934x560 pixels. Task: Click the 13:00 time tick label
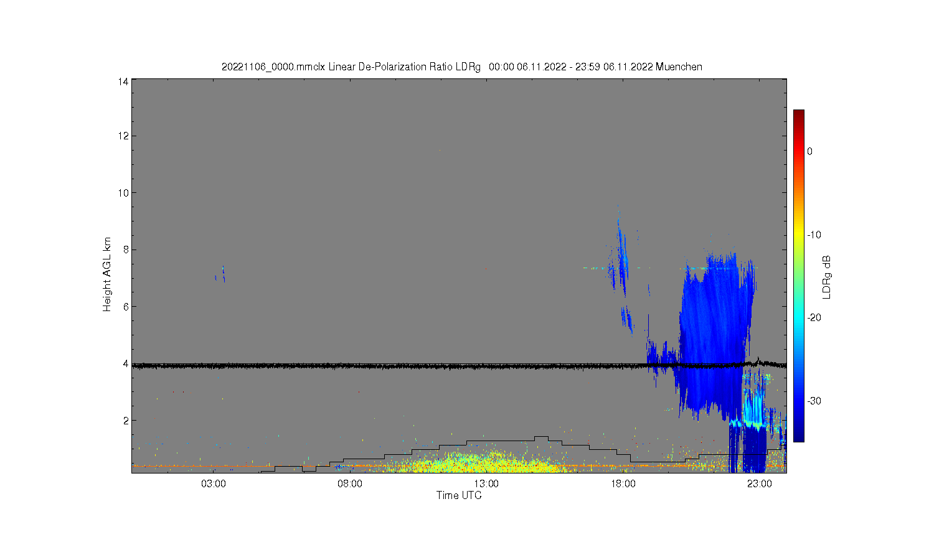coord(486,483)
